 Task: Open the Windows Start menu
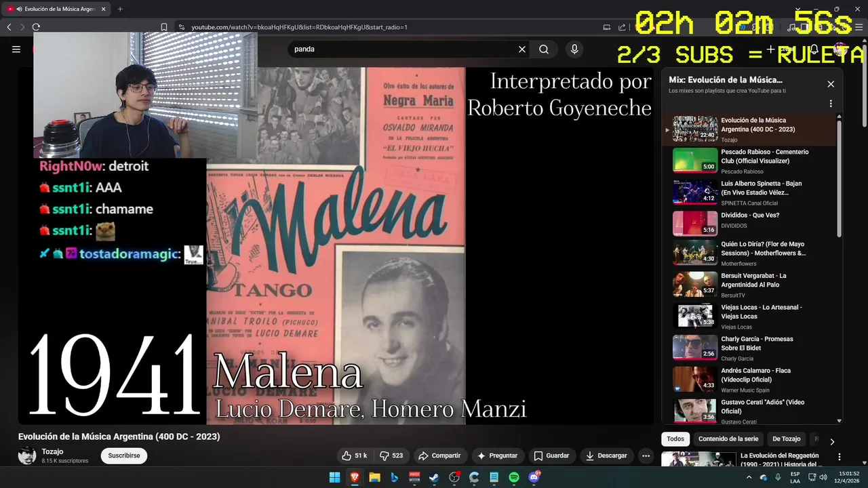[334, 477]
